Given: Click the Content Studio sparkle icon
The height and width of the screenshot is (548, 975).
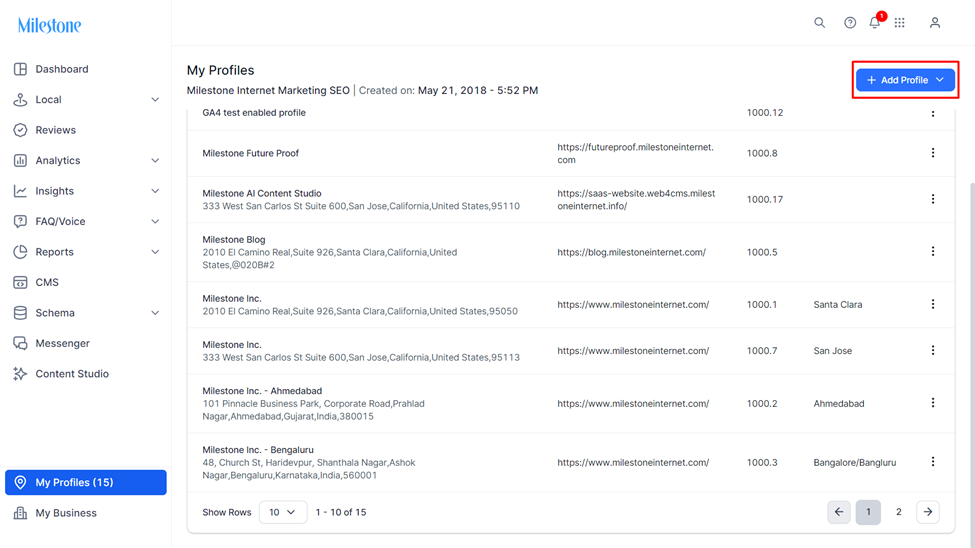Looking at the screenshot, I should [21, 374].
